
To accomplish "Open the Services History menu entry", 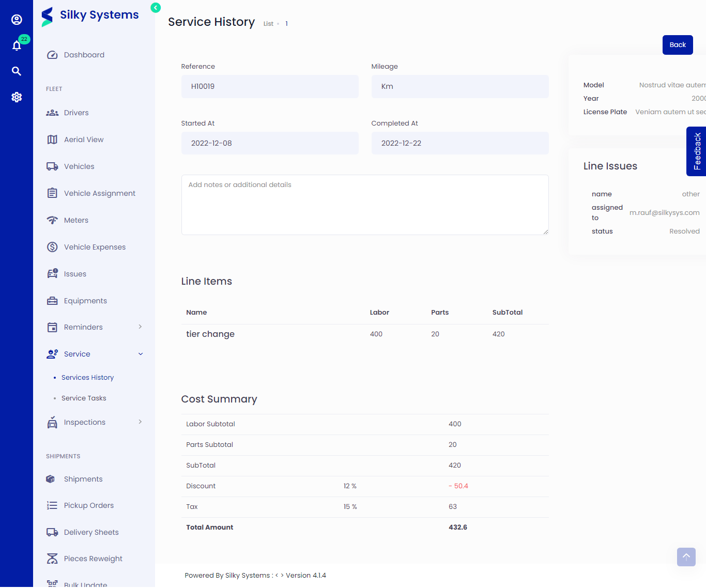I will click(x=88, y=377).
